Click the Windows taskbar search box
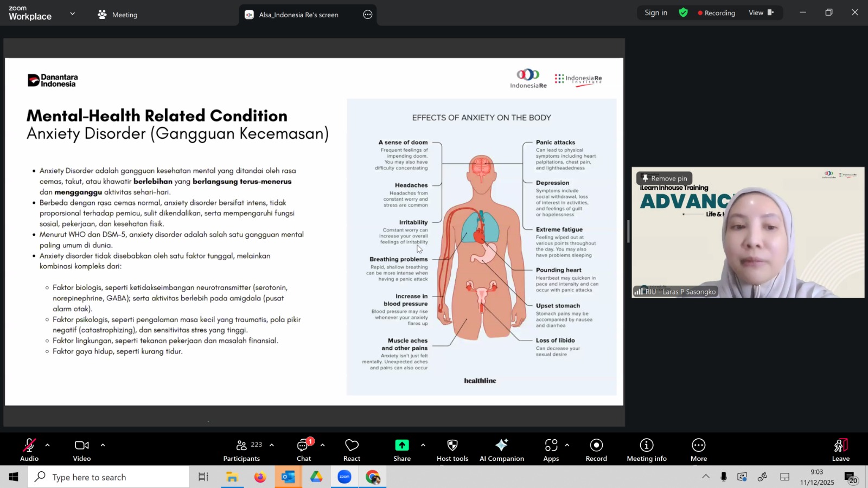The height and width of the screenshot is (488, 868). point(108,477)
